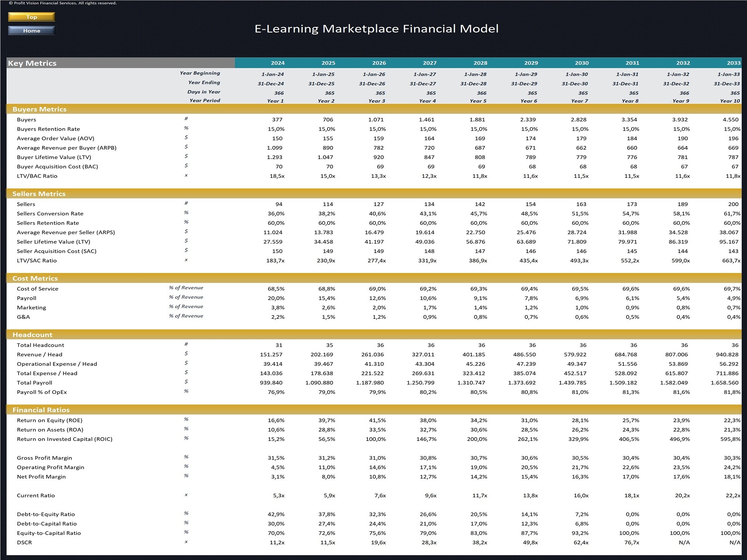Click the Seller Acquisition Cost (SAC) label

56,251
